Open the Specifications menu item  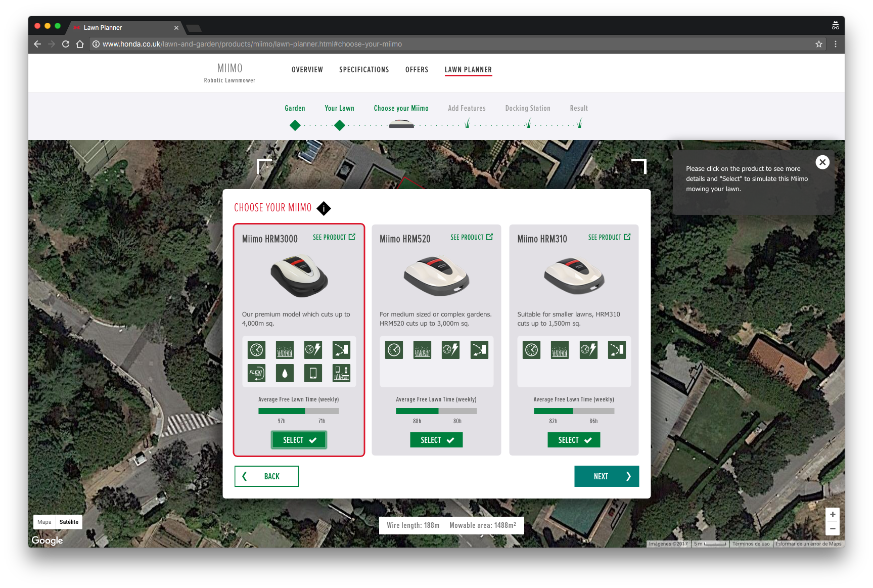(x=364, y=70)
